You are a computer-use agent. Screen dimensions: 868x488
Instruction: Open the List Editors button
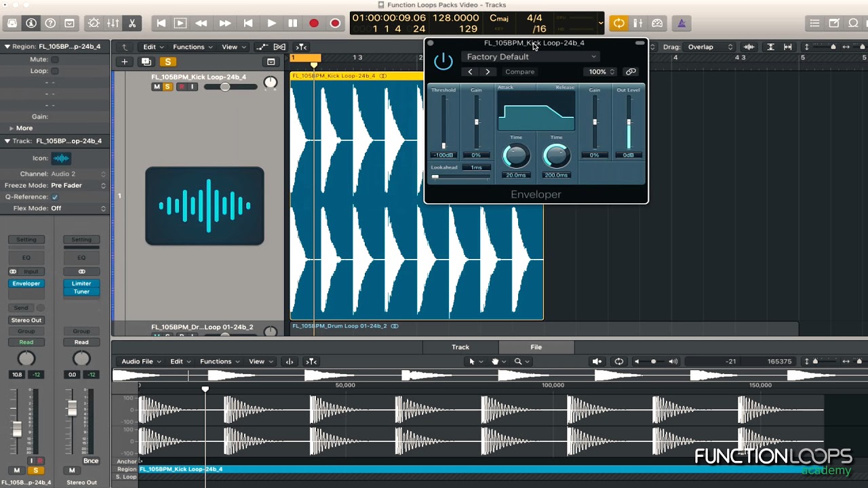[814, 23]
